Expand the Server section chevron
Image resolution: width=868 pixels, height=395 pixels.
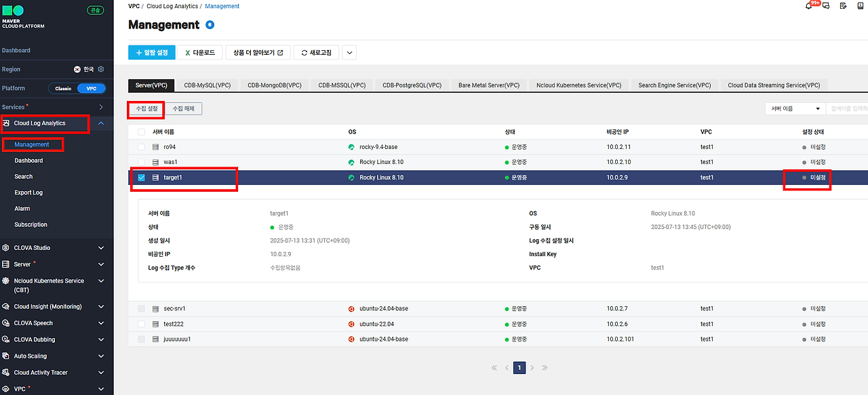[x=101, y=264]
